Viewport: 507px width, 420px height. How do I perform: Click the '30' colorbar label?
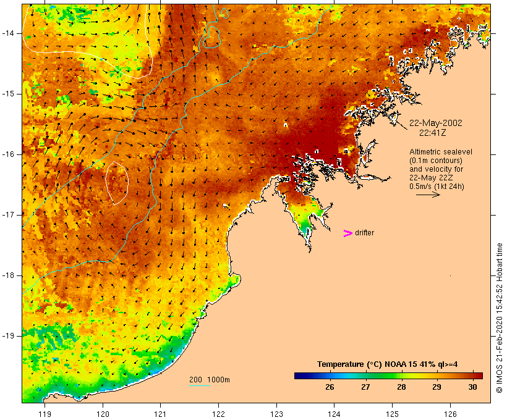pos(473,387)
